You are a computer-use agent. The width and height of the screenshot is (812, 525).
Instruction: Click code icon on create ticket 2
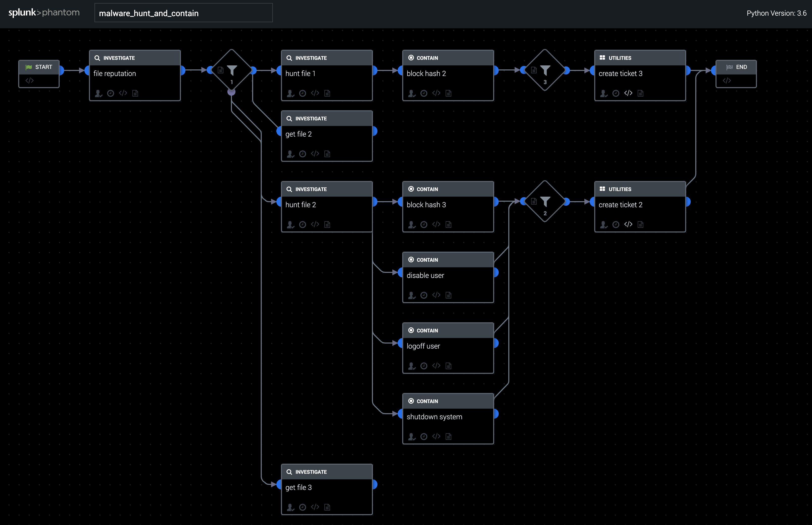(628, 224)
